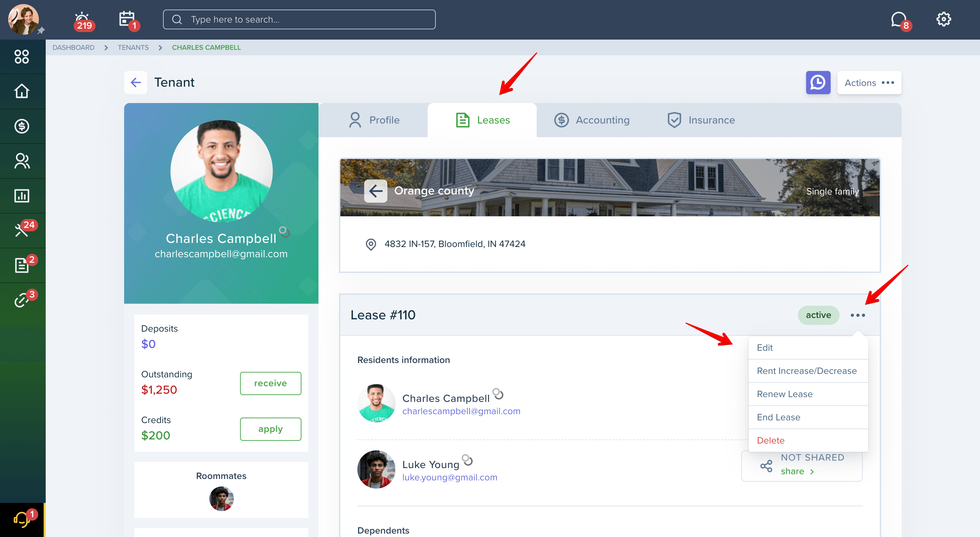Screen dimensions: 980x537
Task: Click the location pin icon by address
Action: (x=371, y=244)
